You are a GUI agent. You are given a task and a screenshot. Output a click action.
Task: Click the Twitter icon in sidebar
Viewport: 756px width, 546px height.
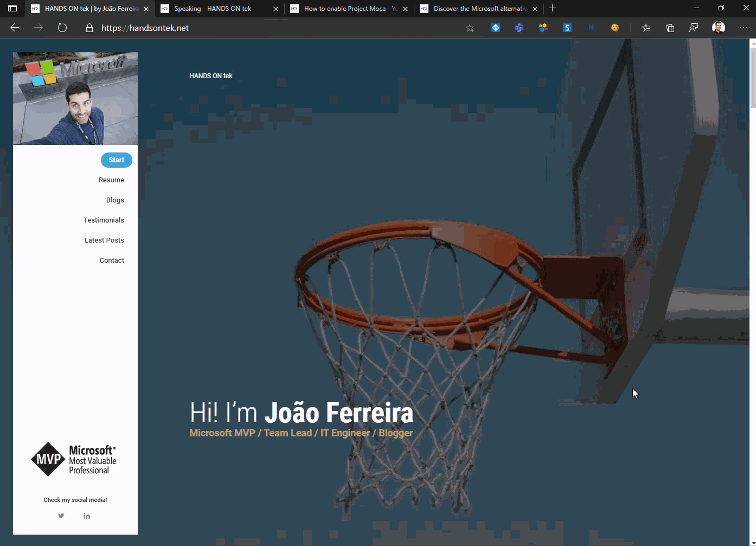61,516
